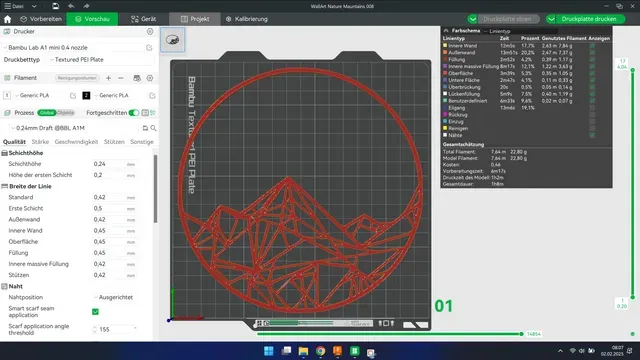This screenshot has height=360, width=640.
Task: Select plate 1 thumbnail
Action: [173, 40]
